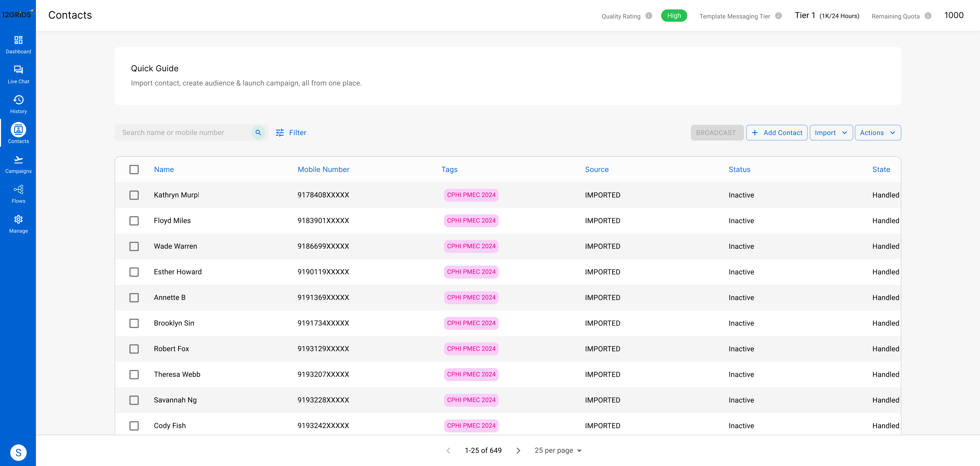Sort by the Name column header
This screenshot has width=980, height=466.
pos(164,169)
